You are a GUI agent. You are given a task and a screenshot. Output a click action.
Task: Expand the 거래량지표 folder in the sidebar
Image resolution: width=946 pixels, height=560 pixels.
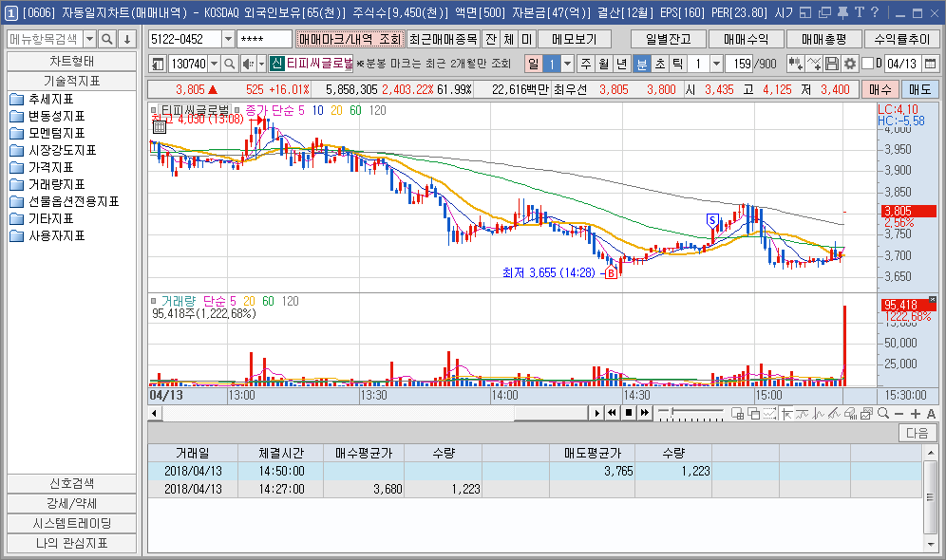pos(59,184)
